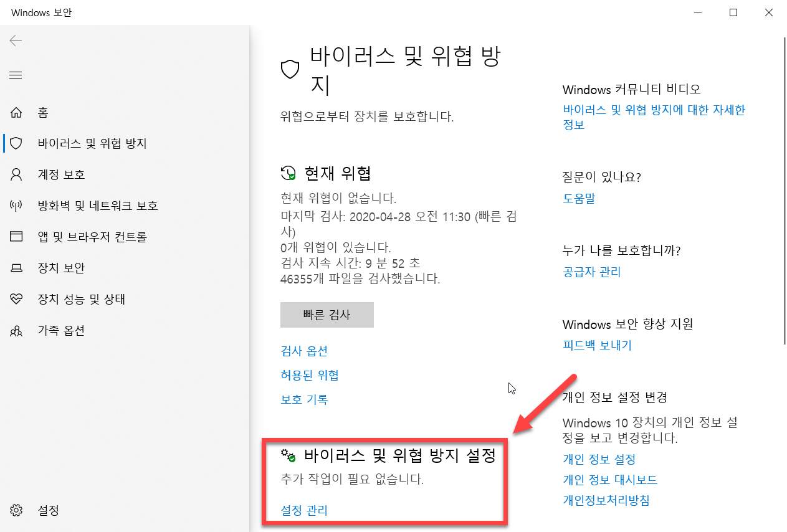The image size is (787, 532).
Task: Click the gears icon beside 바이러스 및 위협 방지 설정
Action: click(x=288, y=455)
